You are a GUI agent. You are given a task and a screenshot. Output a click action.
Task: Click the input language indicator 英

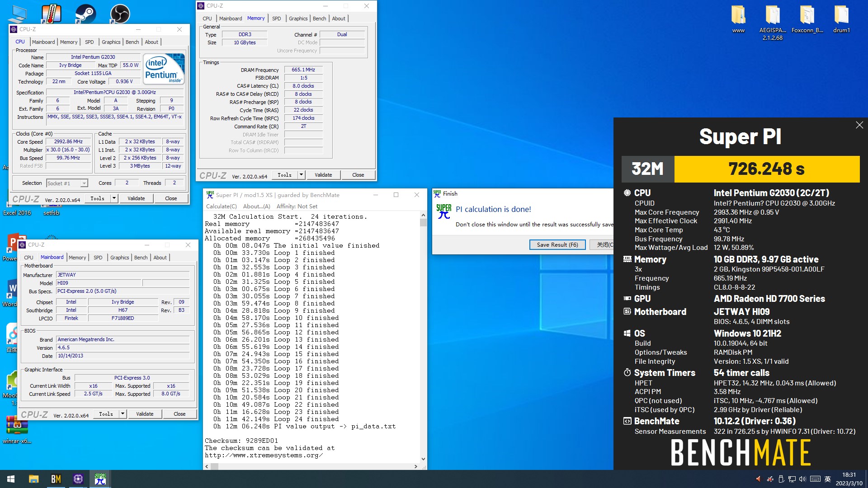(x=828, y=479)
